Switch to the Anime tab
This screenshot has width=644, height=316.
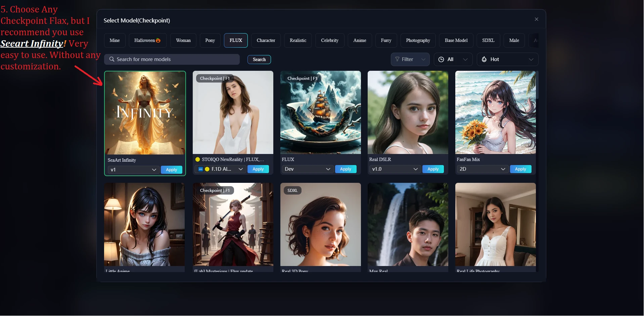coord(360,40)
